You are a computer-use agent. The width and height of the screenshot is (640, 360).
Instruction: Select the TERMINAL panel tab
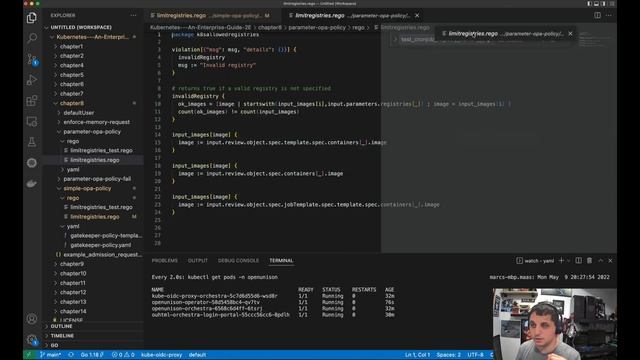[281, 260]
